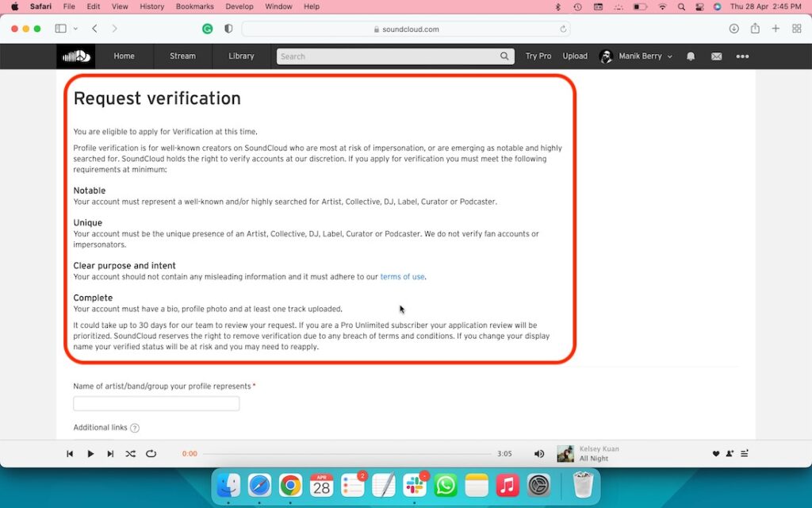The image size is (812, 508).
Task: Mute the track volume
Action: click(539, 453)
